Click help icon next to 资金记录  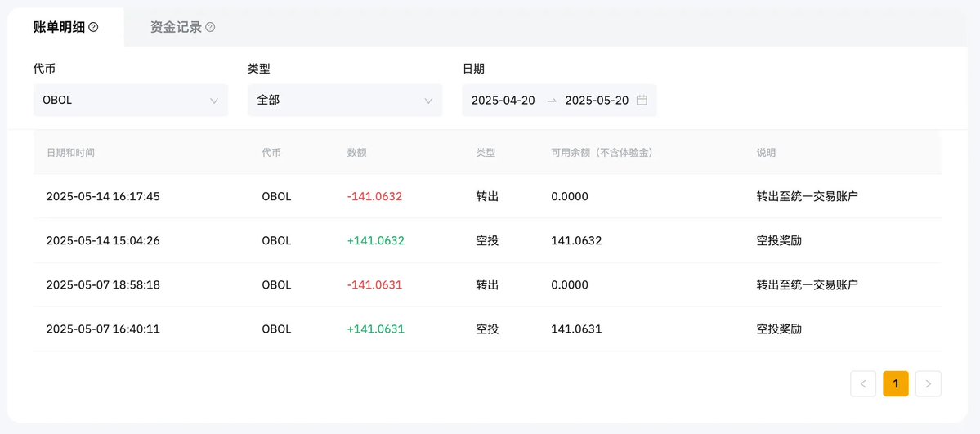211,28
